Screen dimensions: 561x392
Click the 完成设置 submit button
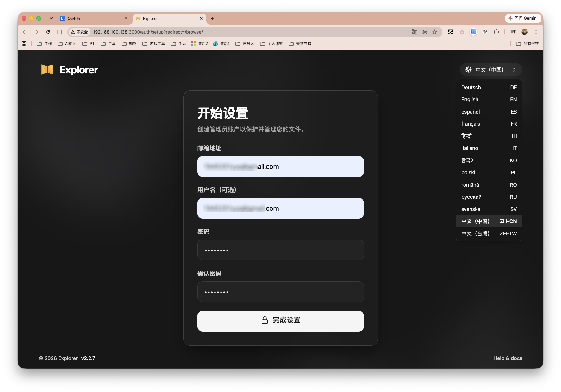280,321
